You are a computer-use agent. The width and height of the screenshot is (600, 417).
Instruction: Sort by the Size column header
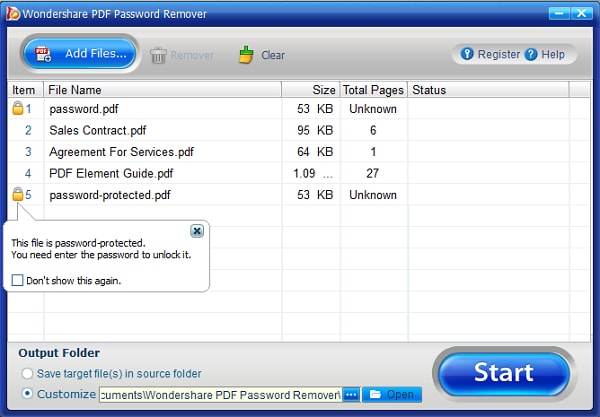[x=311, y=90]
